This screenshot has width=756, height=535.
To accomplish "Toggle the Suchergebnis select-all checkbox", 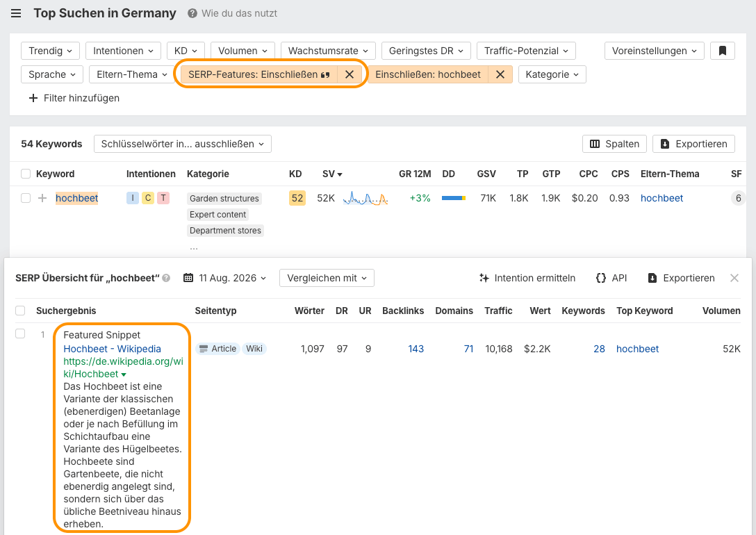I will click(20, 311).
